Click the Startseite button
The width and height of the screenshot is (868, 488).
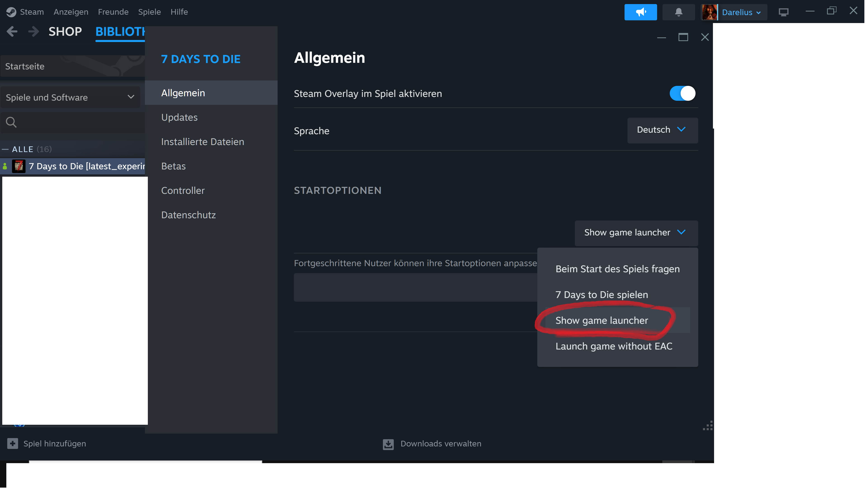[x=72, y=66]
